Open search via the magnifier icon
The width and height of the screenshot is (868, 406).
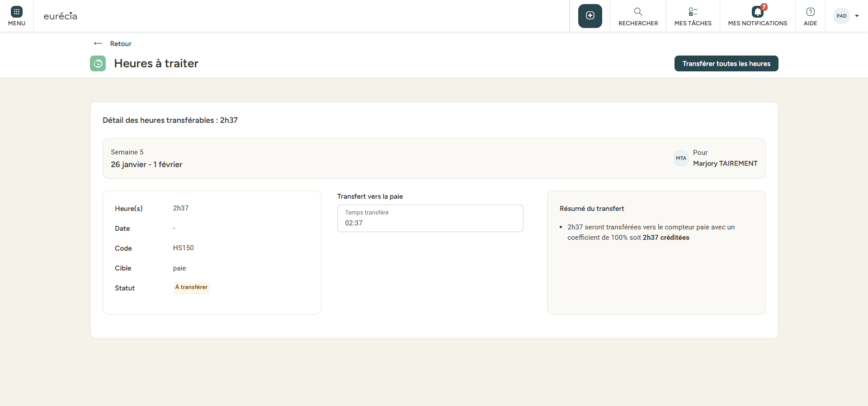tap(638, 12)
